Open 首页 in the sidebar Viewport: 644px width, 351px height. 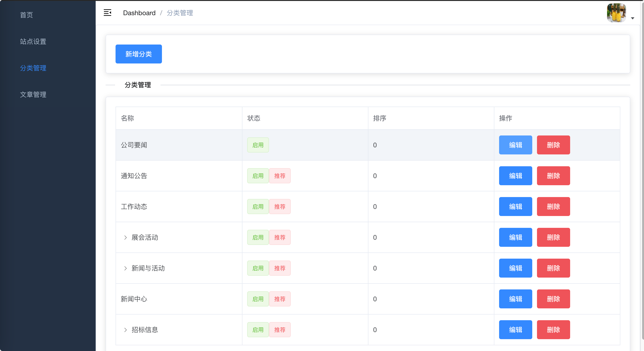click(x=27, y=15)
